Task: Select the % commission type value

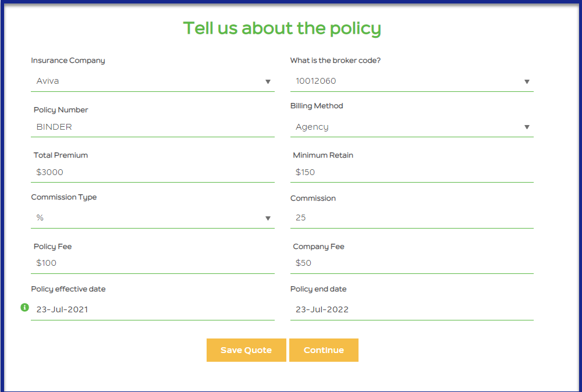Action: pos(40,218)
